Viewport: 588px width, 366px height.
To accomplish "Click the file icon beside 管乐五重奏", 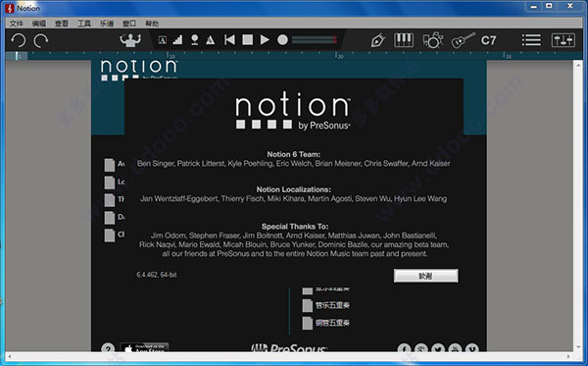I will pyautogui.click(x=307, y=305).
